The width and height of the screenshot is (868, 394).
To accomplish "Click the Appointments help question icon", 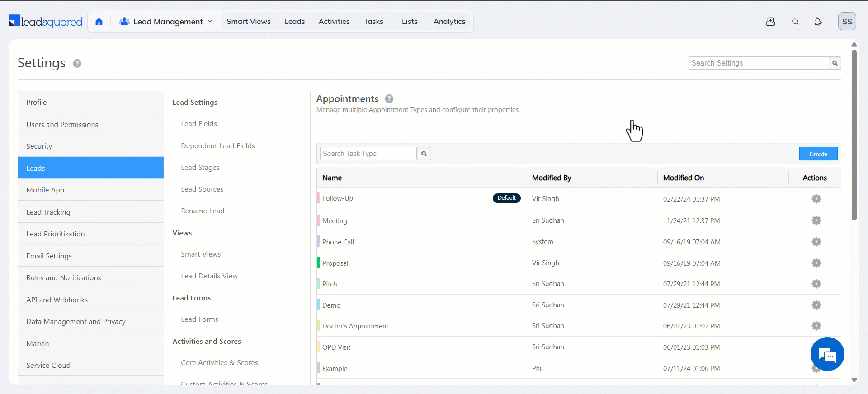I will 389,98.
